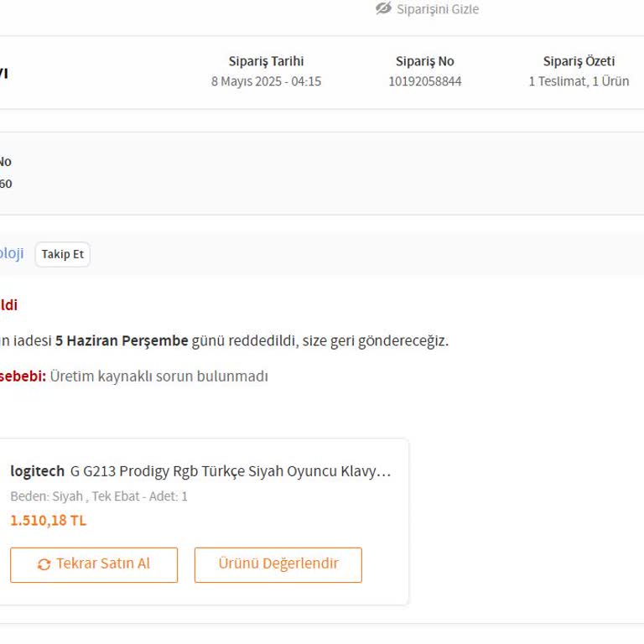Viewport: 644px width, 644px height.
Task: Click the Sipariş Tarihi heading
Action: coord(266,61)
